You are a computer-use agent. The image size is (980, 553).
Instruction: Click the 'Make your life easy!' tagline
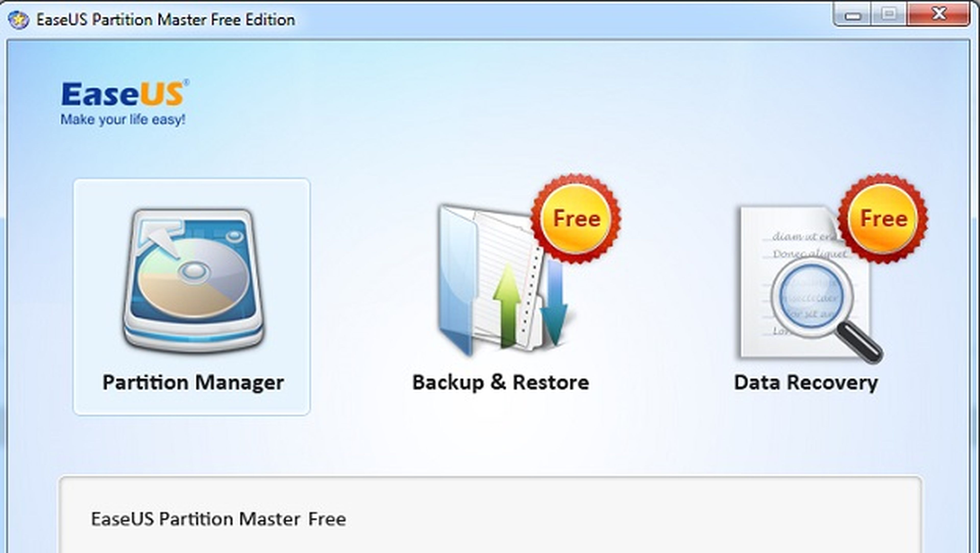(123, 119)
